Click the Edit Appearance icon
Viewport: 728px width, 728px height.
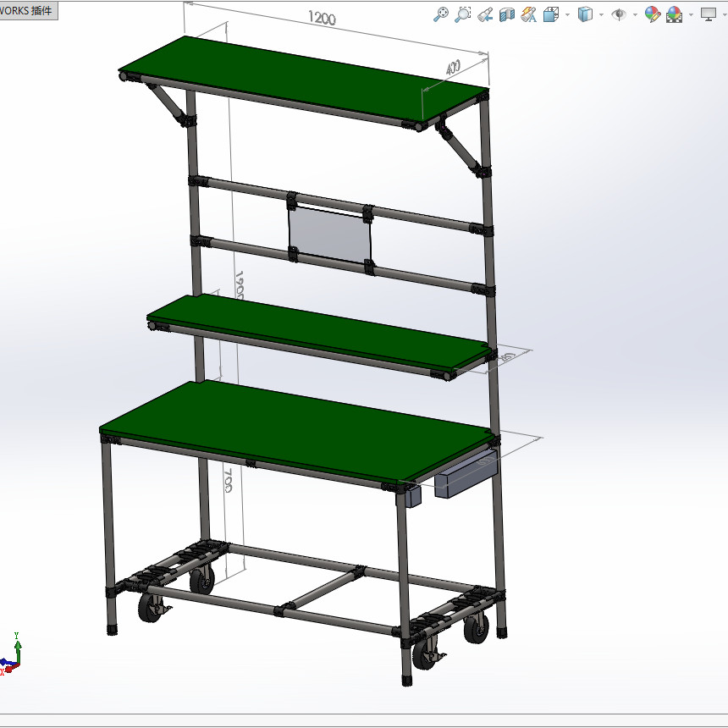pos(653,14)
